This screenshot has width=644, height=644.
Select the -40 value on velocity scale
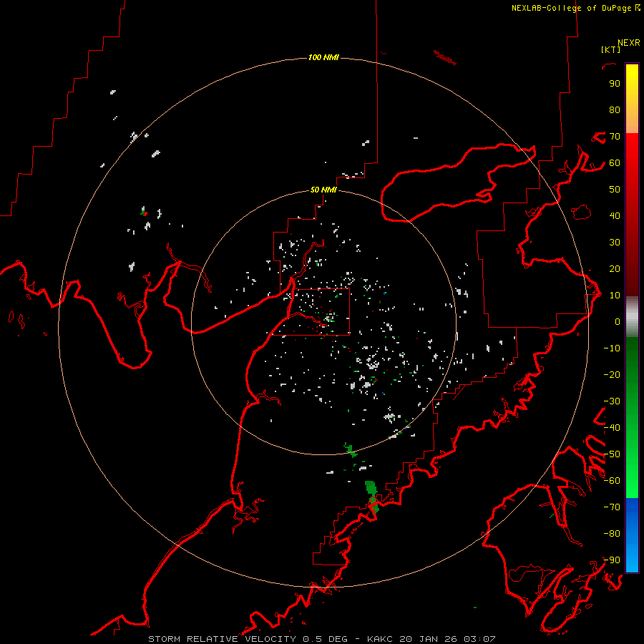612,428
